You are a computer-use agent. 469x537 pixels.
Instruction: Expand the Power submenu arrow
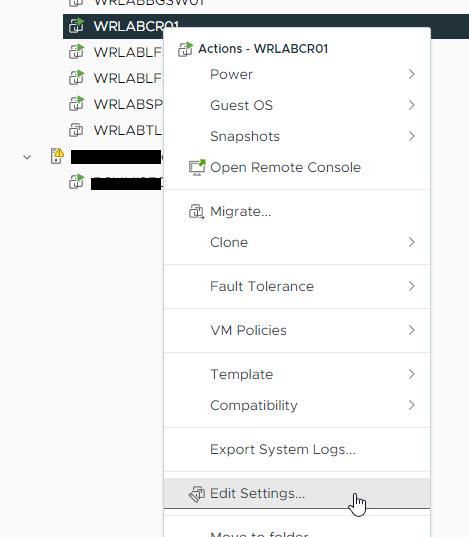pos(412,74)
